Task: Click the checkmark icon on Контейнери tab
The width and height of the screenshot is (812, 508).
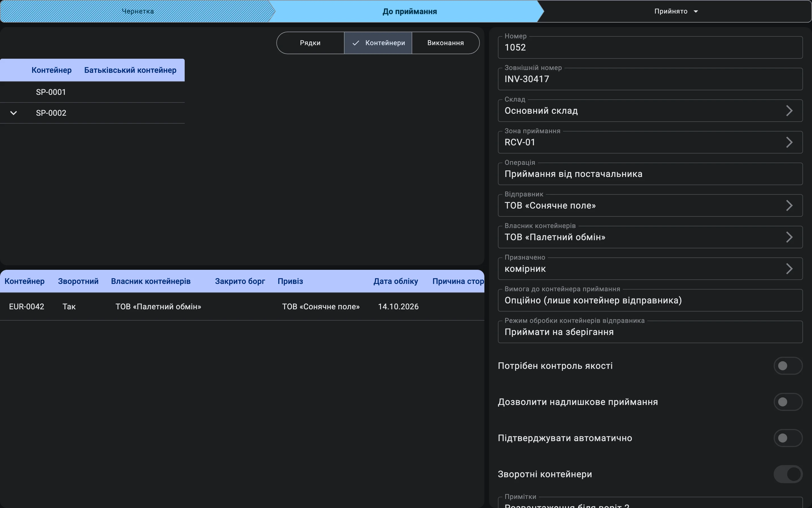Action: [356, 43]
